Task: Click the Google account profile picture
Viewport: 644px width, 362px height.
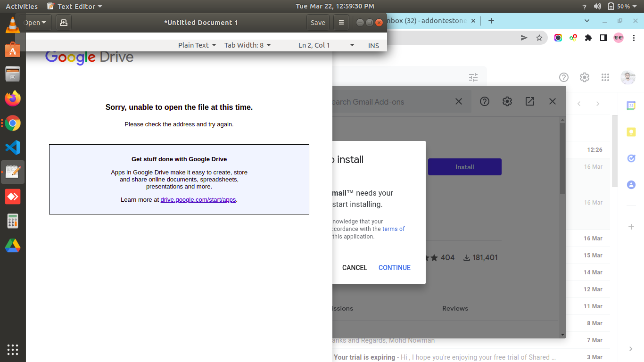Action: tap(628, 77)
